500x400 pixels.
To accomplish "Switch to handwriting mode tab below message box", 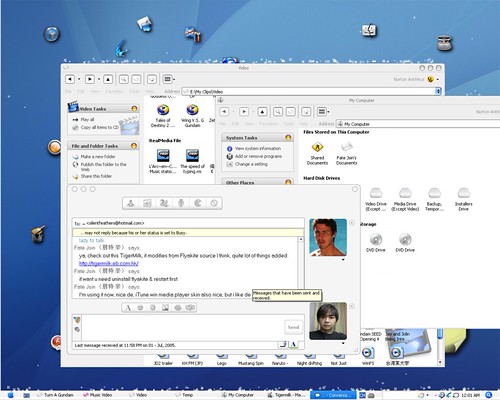I will [283, 344].
